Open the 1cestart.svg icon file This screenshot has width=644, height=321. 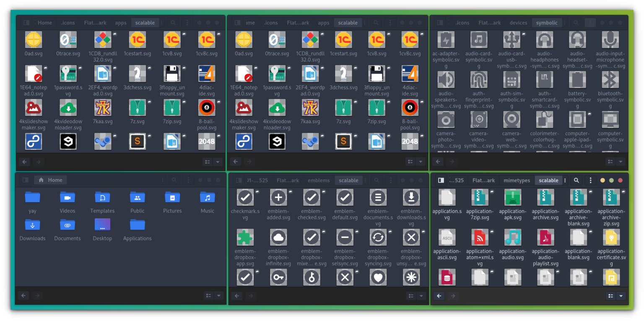point(138,41)
